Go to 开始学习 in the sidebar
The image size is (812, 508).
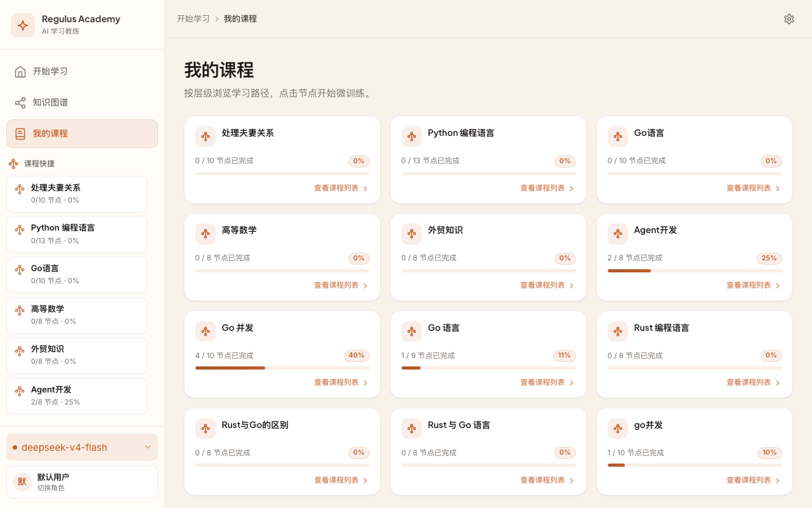pyautogui.click(x=82, y=71)
